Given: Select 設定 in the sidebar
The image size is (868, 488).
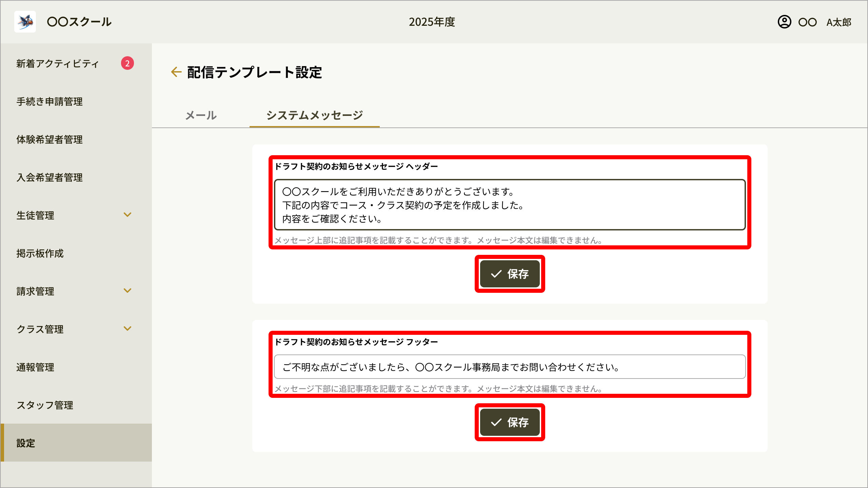Looking at the screenshot, I should click(76, 443).
